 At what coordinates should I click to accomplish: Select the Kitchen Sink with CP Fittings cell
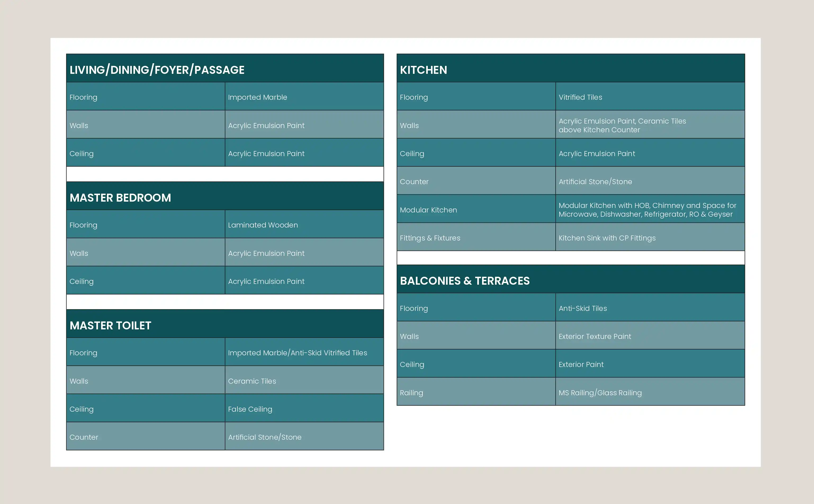point(607,238)
